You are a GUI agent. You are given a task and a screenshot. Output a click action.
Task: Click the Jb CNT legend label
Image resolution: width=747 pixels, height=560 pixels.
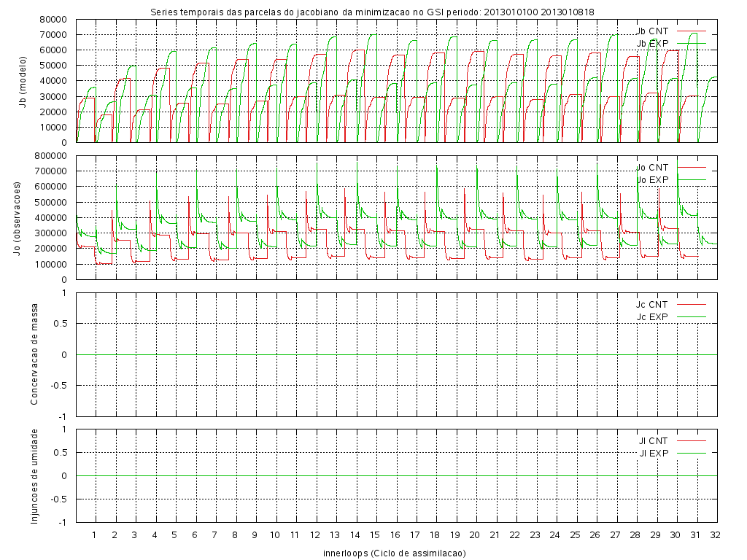point(652,31)
